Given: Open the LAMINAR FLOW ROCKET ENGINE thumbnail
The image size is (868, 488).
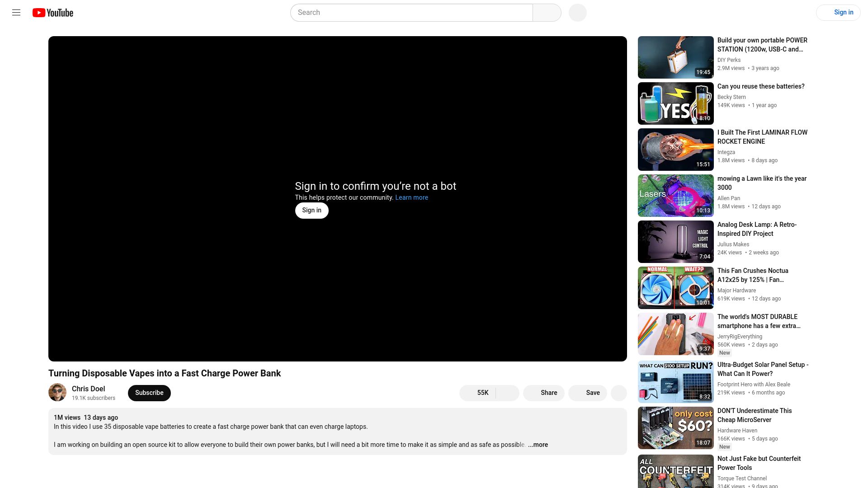Looking at the screenshot, I should coord(676,150).
